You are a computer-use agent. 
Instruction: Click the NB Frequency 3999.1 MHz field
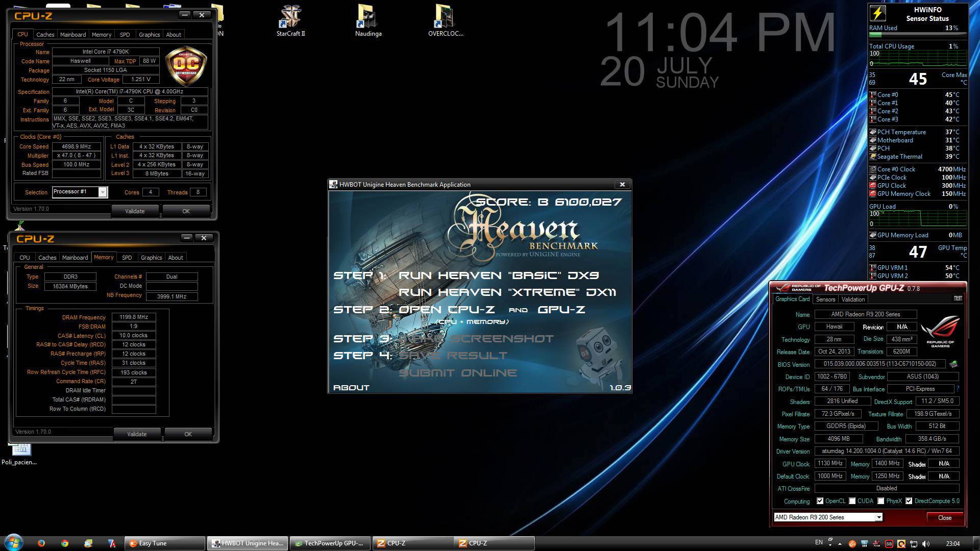[x=171, y=296]
